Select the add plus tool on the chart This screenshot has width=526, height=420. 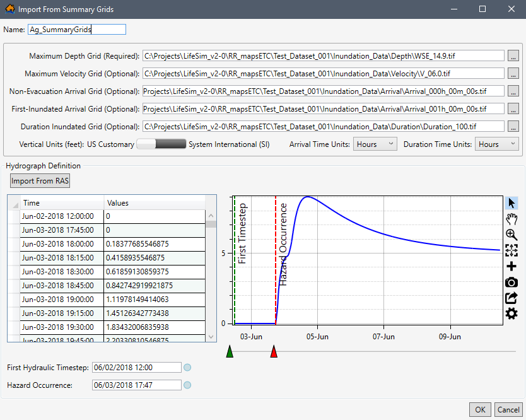(511, 266)
